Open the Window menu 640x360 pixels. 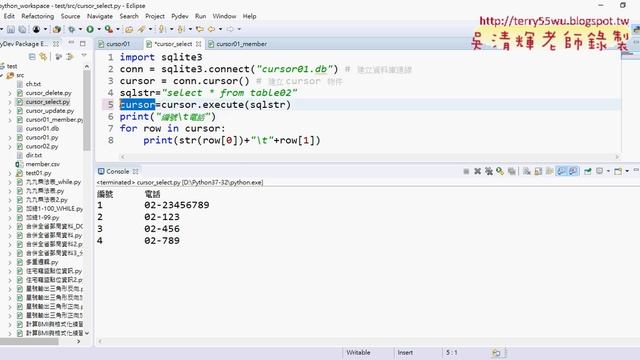(x=224, y=16)
